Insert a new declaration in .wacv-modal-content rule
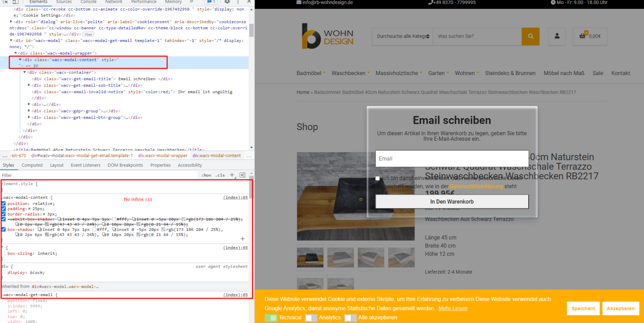The image size is (644, 323). click(x=243, y=239)
